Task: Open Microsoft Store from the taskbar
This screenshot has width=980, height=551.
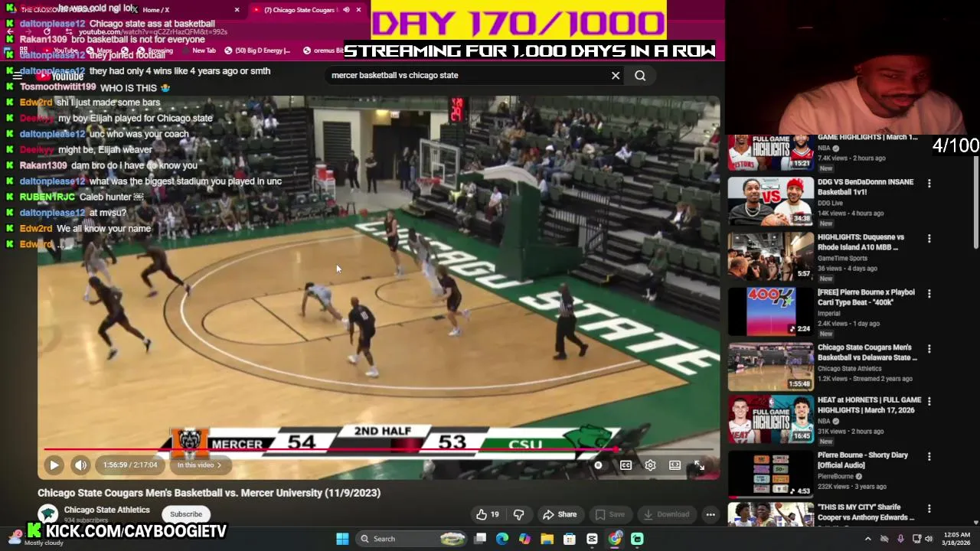Action: click(x=570, y=539)
